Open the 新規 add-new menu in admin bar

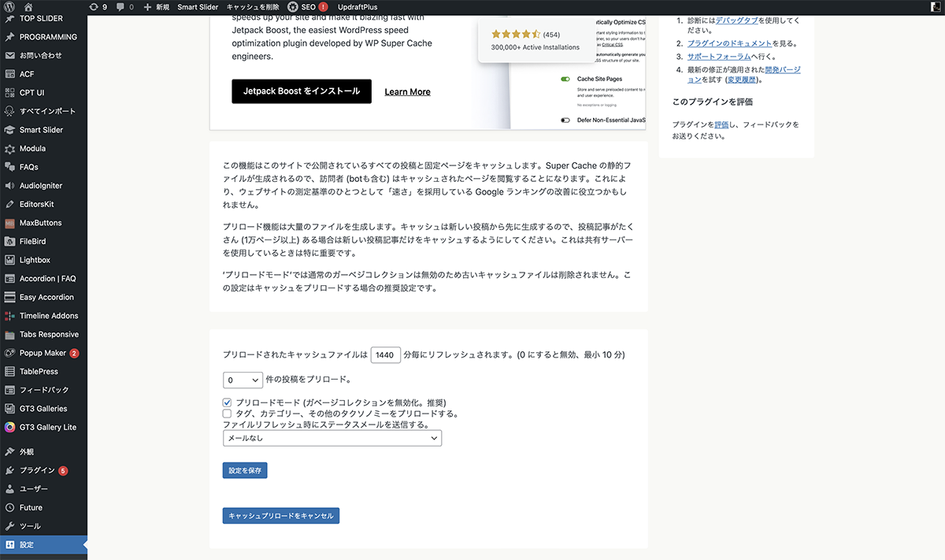[156, 6]
